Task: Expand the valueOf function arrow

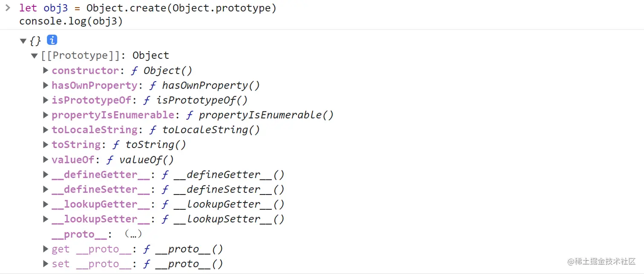Action: pos(46,160)
